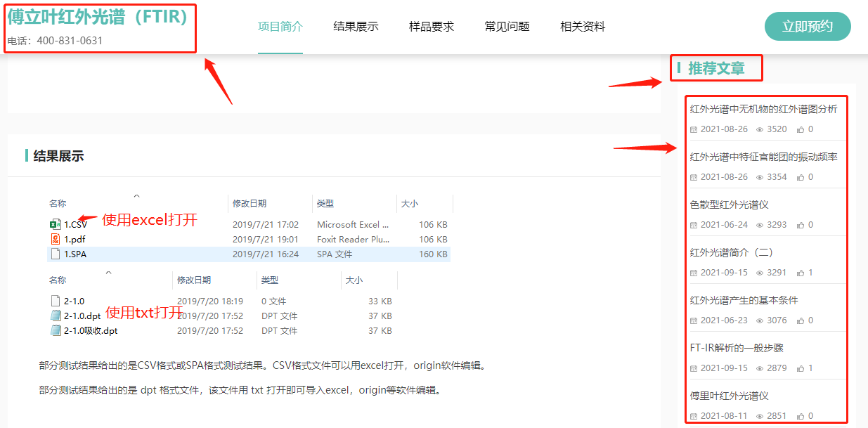The height and width of the screenshot is (428, 868).
Task: Click the view-count eye icon showing 3520
Action: [760, 129]
